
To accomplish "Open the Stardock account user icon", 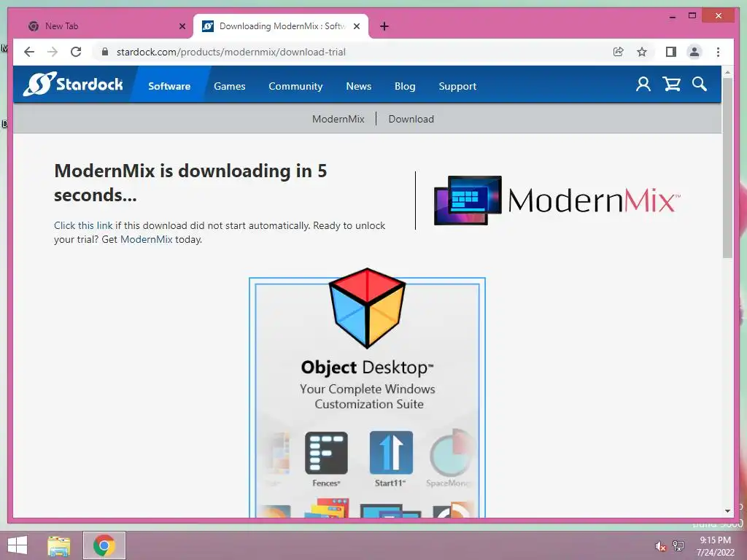I will [x=643, y=85].
